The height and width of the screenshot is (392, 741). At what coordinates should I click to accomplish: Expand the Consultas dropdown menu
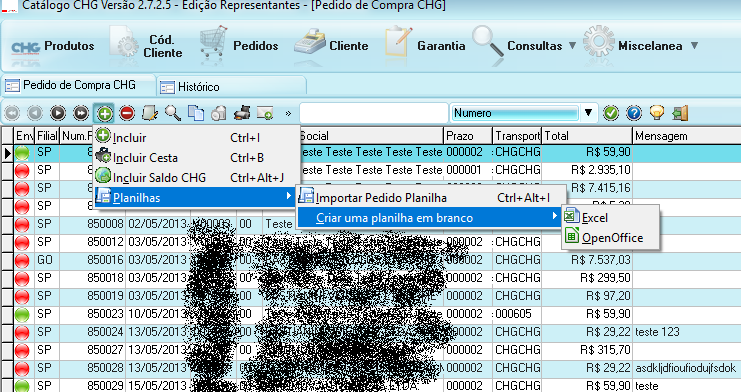click(572, 46)
